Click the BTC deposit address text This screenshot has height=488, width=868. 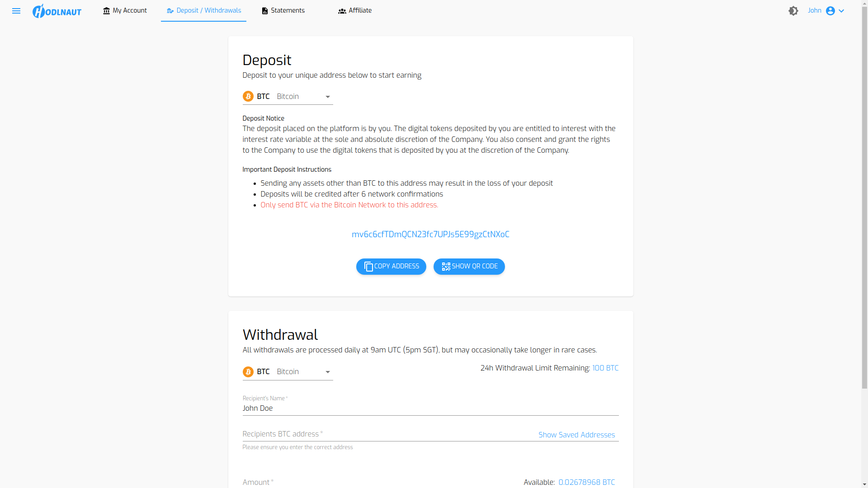click(430, 235)
